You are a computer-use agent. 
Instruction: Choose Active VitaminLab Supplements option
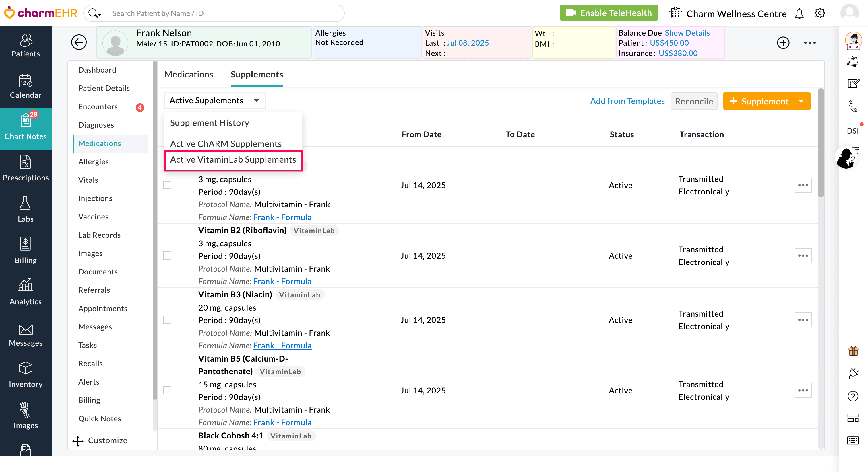click(233, 159)
